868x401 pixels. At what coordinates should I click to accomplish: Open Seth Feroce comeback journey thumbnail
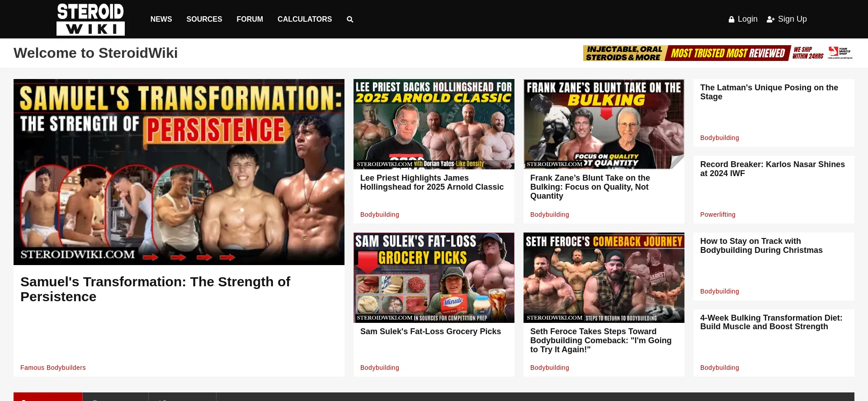pyautogui.click(x=604, y=278)
